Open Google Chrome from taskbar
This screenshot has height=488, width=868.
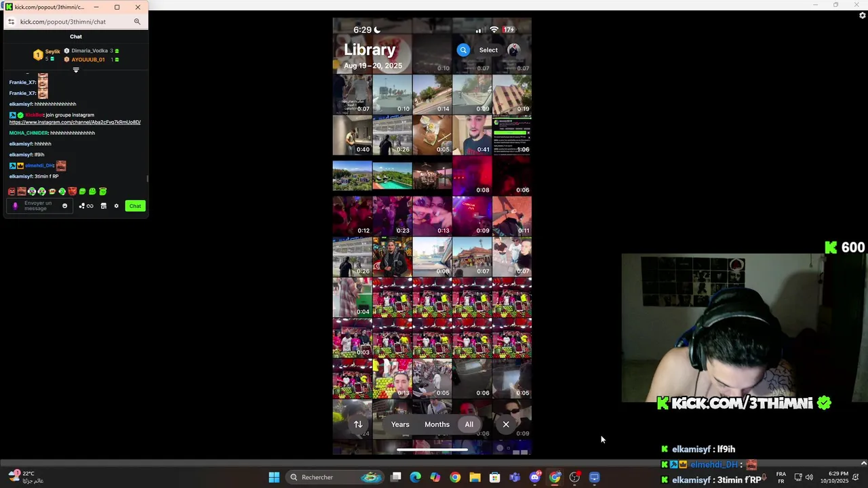coord(455,477)
